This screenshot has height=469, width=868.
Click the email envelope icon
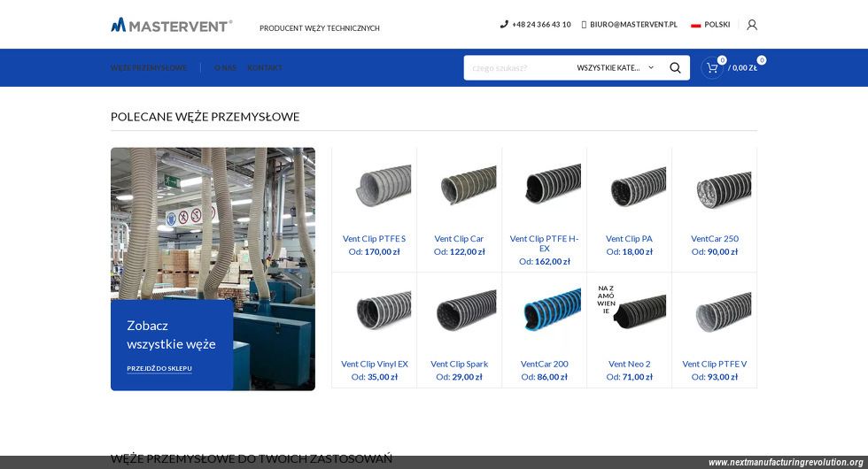pos(584,25)
